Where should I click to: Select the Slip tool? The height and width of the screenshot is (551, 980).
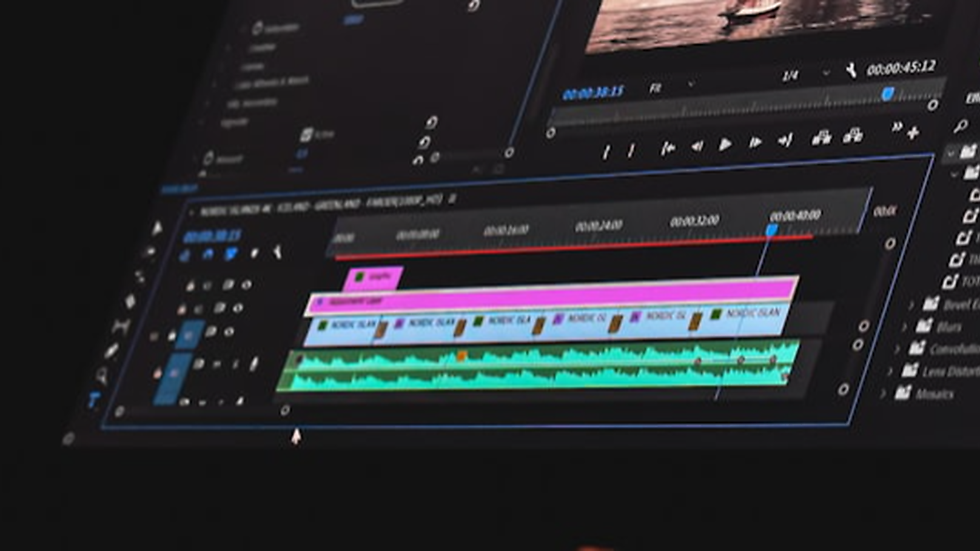point(121,327)
